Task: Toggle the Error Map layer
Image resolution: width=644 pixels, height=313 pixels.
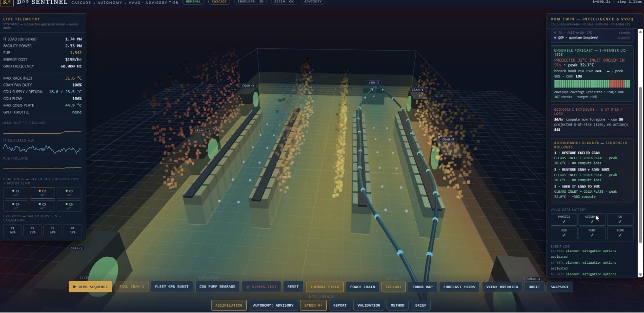Action: 423,287
